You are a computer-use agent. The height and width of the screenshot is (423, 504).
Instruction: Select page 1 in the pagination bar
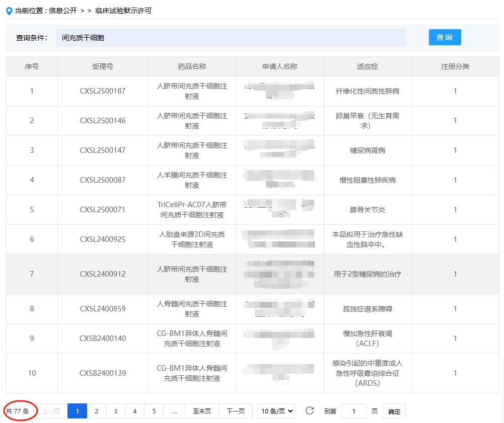(77, 411)
